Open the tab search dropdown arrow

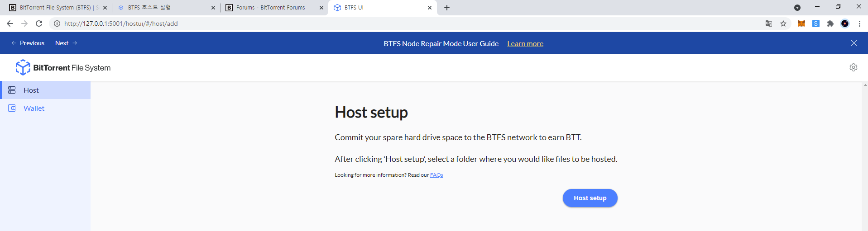tap(797, 8)
